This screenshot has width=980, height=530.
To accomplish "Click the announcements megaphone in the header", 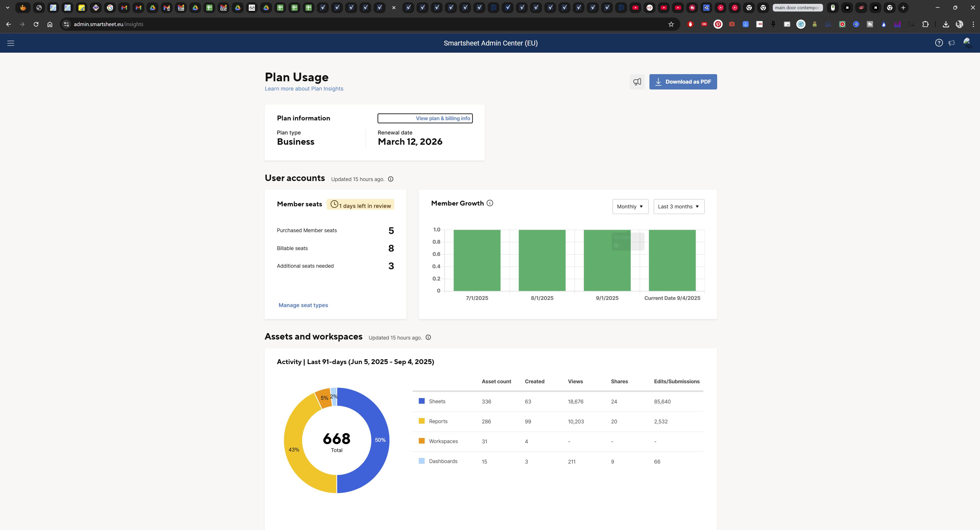I will click(951, 43).
